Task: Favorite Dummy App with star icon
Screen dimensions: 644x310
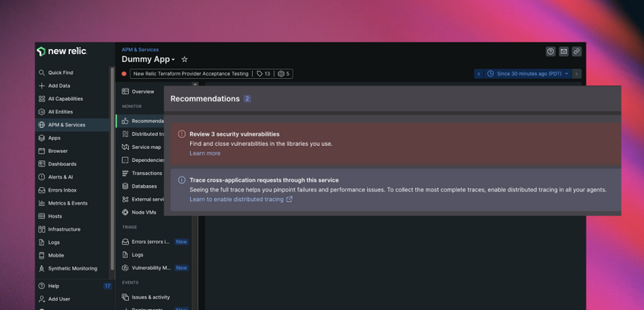Action: pos(184,60)
